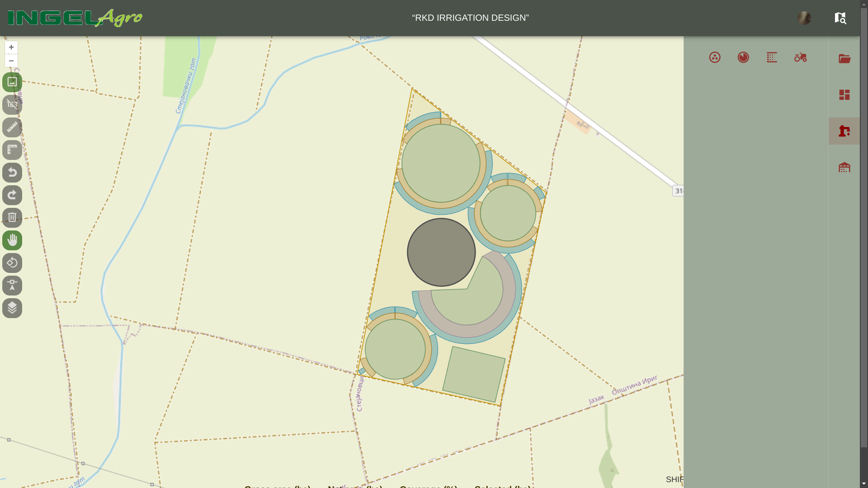Select the linear irrigation grid icon
The image size is (868, 488).
[x=772, y=57]
